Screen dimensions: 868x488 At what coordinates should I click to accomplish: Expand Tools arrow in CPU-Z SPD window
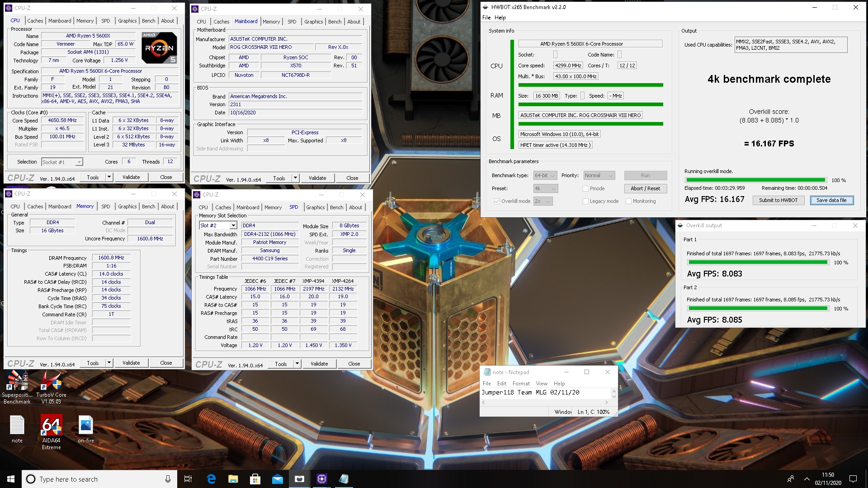point(297,364)
